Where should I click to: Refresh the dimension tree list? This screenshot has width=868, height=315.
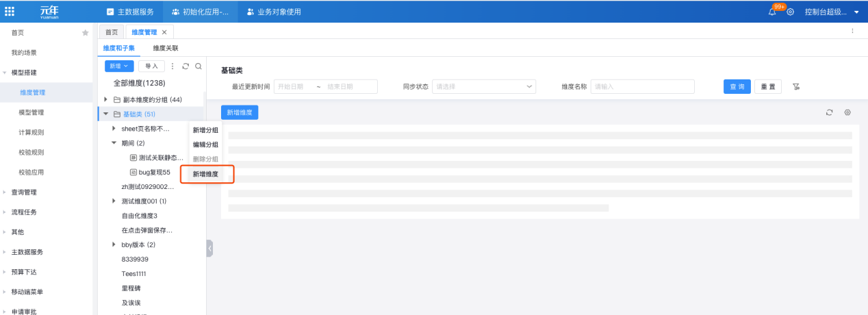[185, 66]
